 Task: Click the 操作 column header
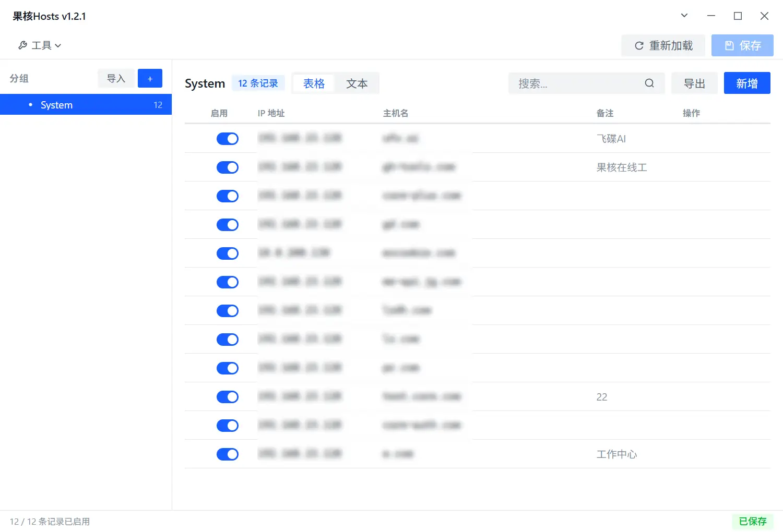pyautogui.click(x=691, y=113)
